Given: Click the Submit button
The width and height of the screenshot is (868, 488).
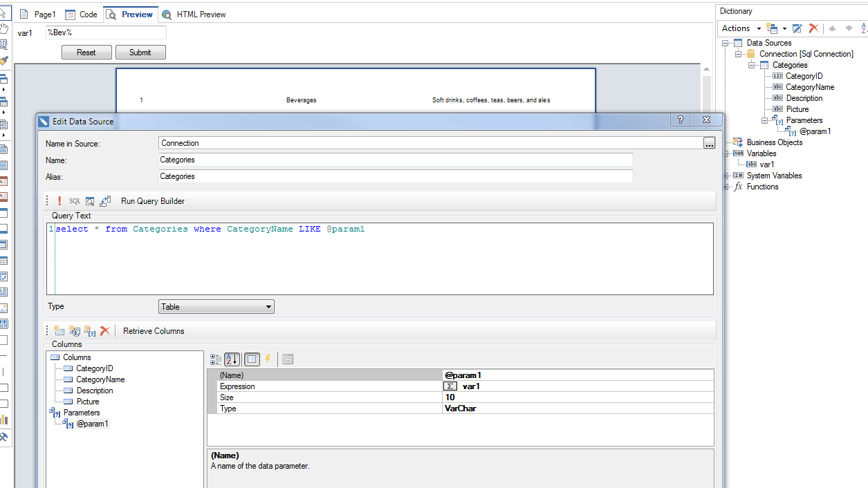Looking at the screenshot, I should click(x=140, y=53).
